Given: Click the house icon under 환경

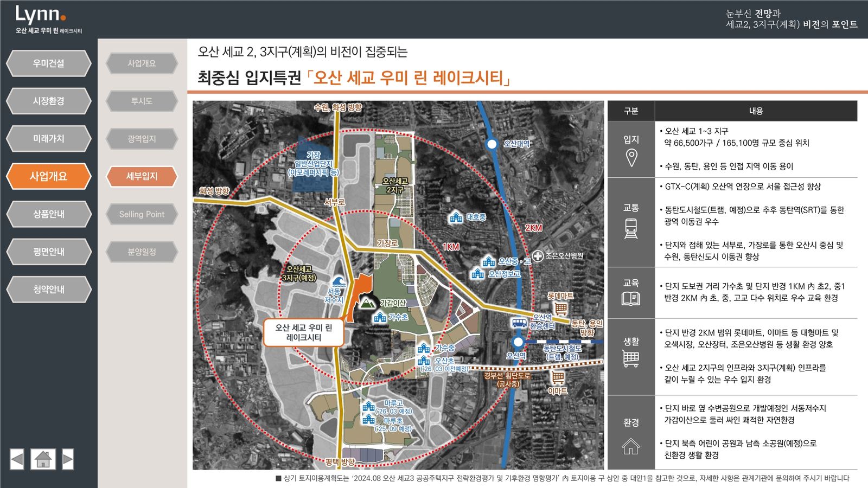Looking at the screenshot, I should click(x=631, y=446).
